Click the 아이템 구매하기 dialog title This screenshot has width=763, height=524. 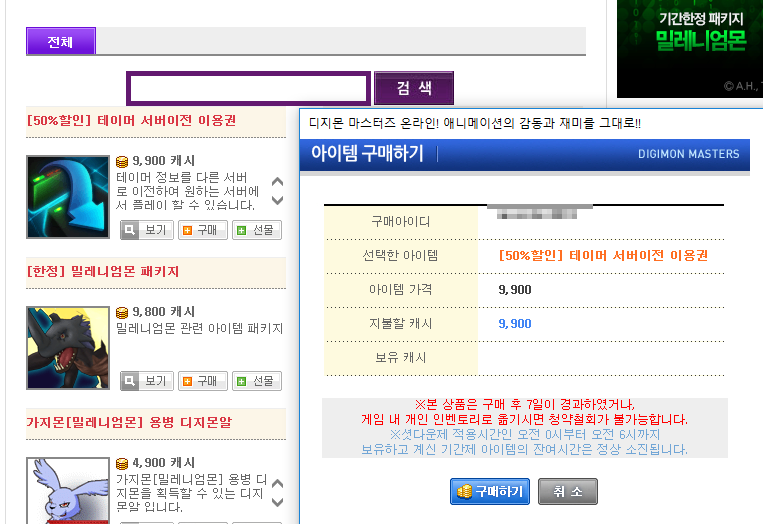pos(367,154)
